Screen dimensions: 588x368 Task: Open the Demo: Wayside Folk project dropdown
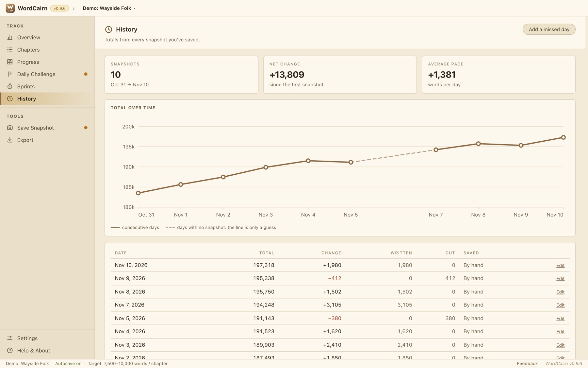tap(109, 8)
